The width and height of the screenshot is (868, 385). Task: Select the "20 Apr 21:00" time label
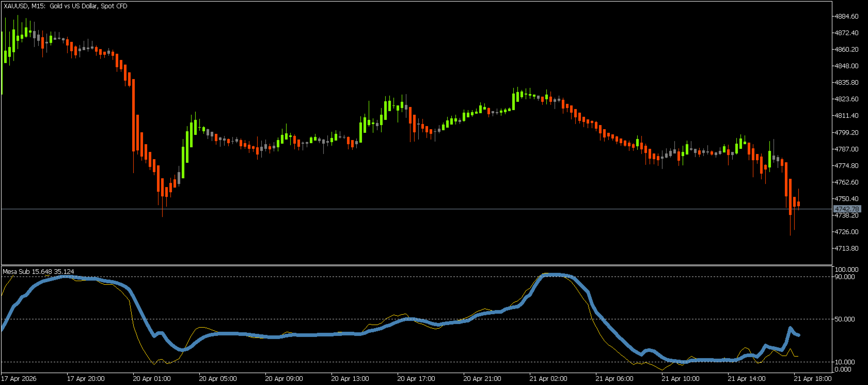tap(482, 378)
